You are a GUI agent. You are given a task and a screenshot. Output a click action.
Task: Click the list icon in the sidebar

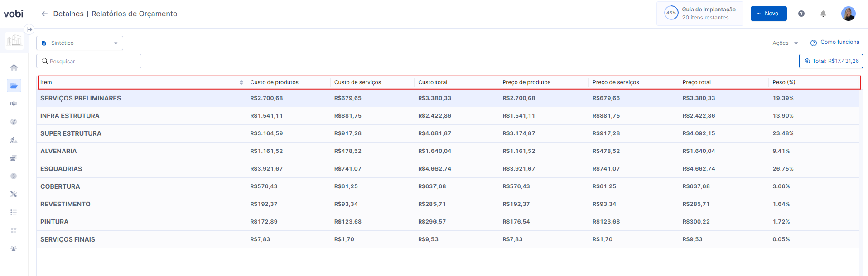[x=14, y=212]
